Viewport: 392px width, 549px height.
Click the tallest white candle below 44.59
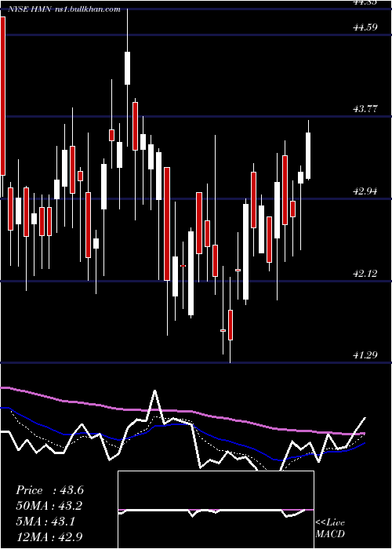coord(127,68)
